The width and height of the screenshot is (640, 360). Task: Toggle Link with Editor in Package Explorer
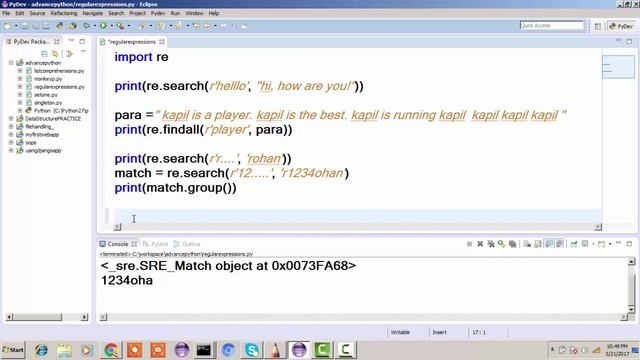[55, 53]
